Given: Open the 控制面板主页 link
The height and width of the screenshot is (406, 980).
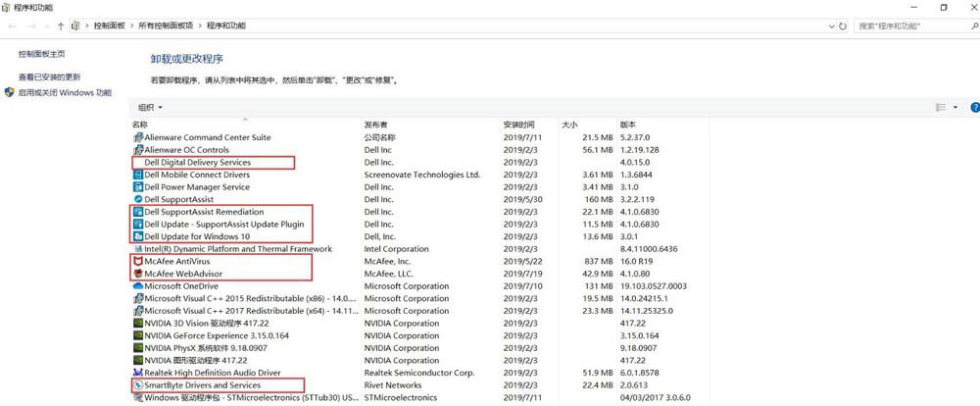Looking at the screenshot, I should click(x=42, y=54).
